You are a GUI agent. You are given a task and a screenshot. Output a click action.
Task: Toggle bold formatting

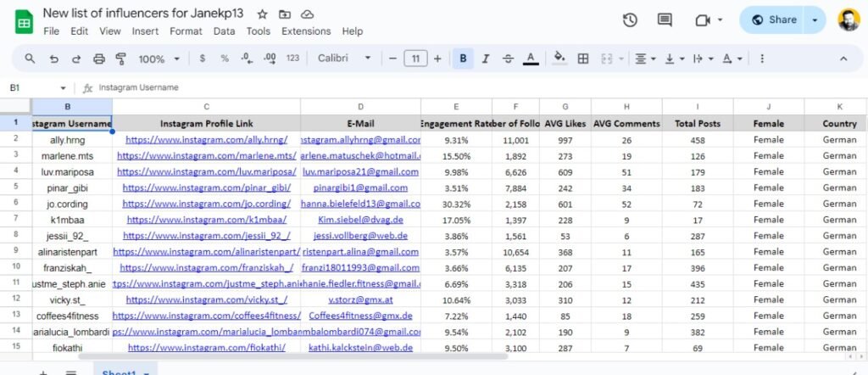point(463,59)
